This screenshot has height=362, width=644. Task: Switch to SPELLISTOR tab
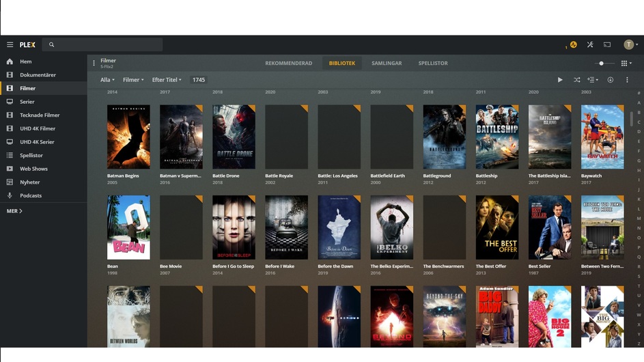[x=433, y=64]
